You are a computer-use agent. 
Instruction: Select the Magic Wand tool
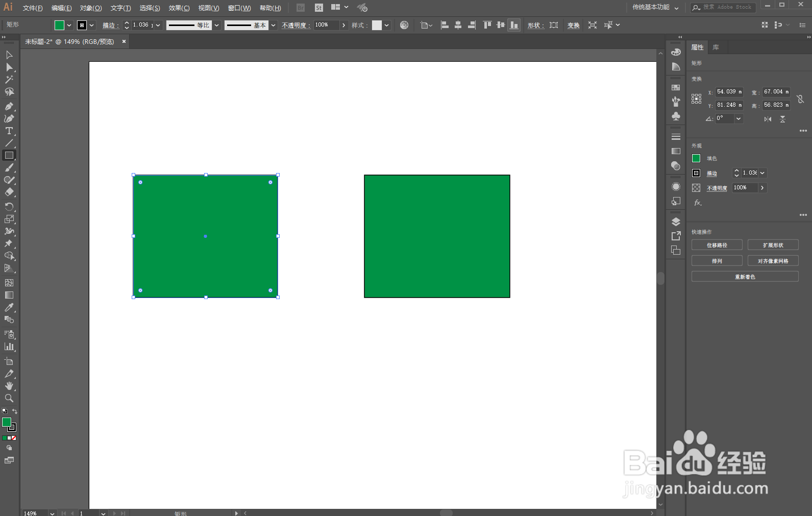coord(9,80)
